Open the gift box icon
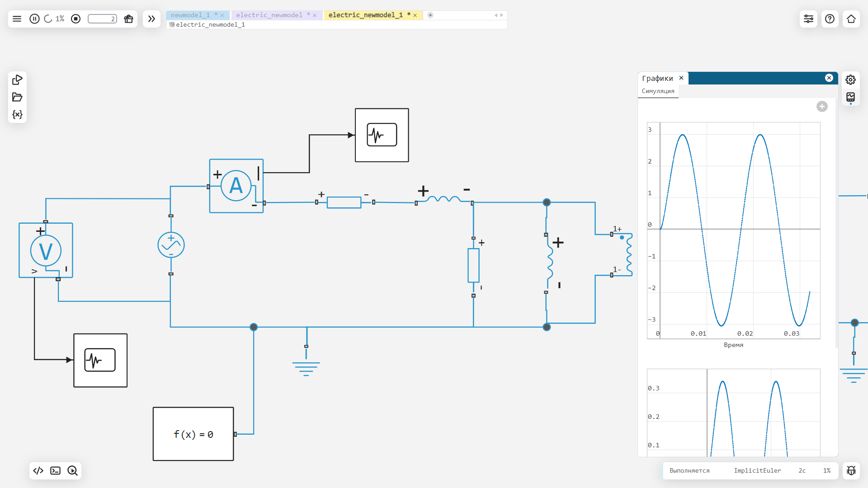Image resolution: width=868 pixels, height=488 pixels. click(128, 19)
